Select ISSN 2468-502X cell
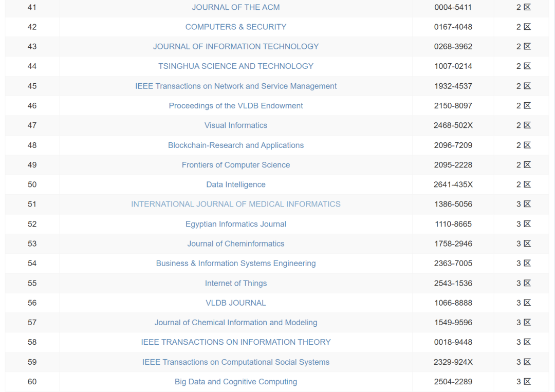Screen dimensions: 555x392 [x=453, y=125]
